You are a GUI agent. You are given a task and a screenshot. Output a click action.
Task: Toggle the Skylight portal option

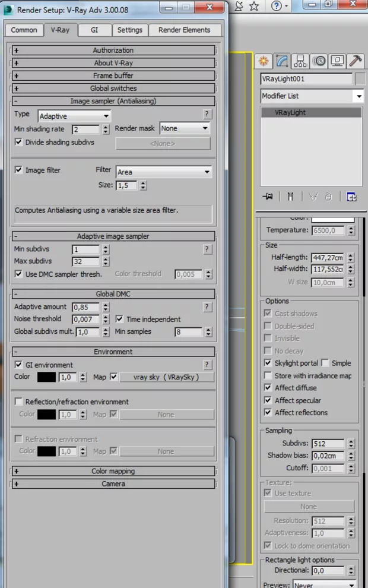(268, 363)
